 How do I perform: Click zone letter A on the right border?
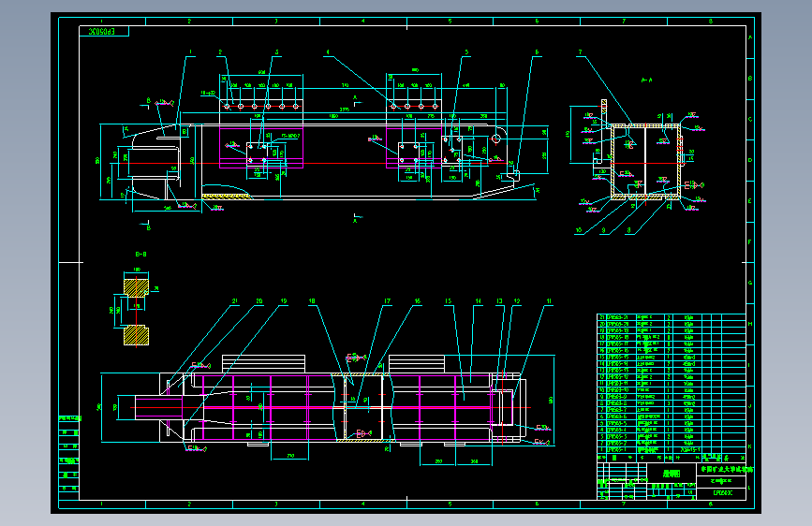click(x=750, y=37)
